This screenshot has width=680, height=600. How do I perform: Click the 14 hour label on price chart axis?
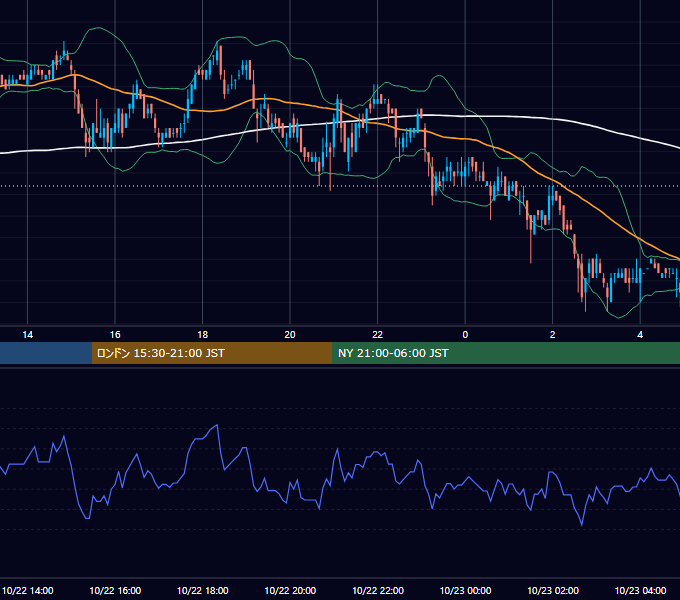(27, 335)
